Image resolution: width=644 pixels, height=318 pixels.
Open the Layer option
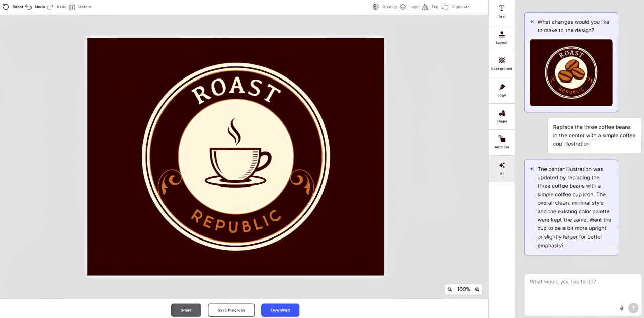coord(410,7)
